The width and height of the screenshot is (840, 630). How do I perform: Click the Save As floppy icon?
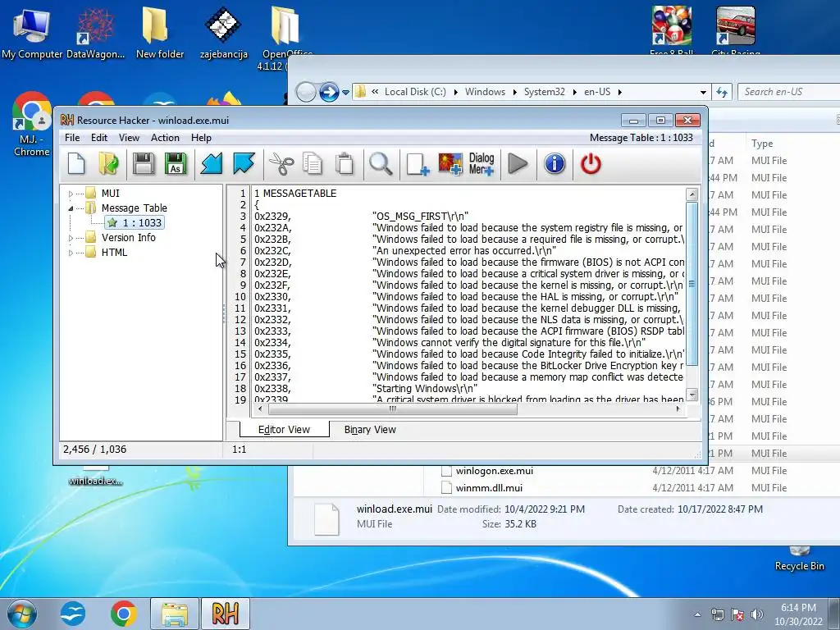[176, 163]
